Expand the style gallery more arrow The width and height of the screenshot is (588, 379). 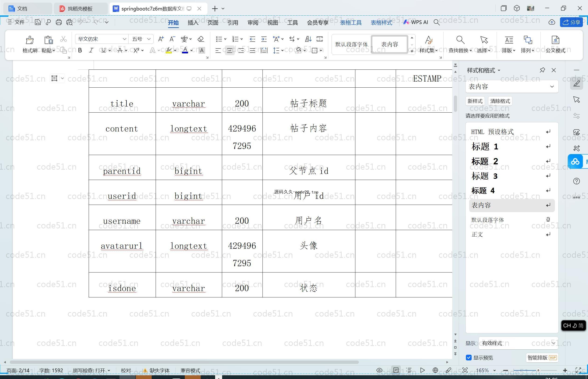click(x=412, y=51)
